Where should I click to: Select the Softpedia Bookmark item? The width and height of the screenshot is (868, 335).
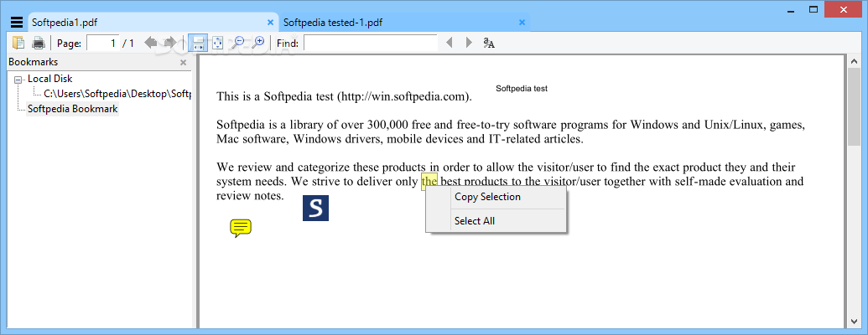coord(72,109)
